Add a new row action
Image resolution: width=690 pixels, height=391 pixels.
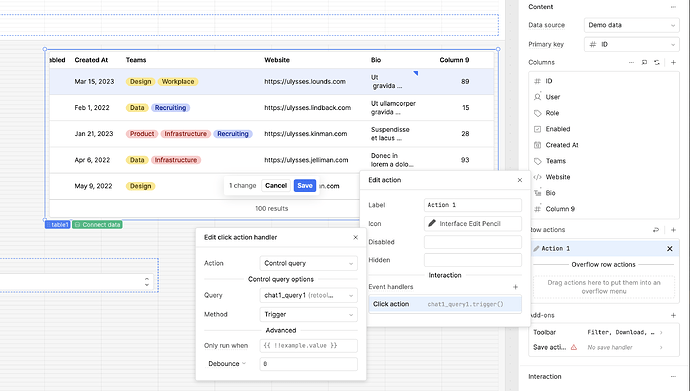(673, 230)
